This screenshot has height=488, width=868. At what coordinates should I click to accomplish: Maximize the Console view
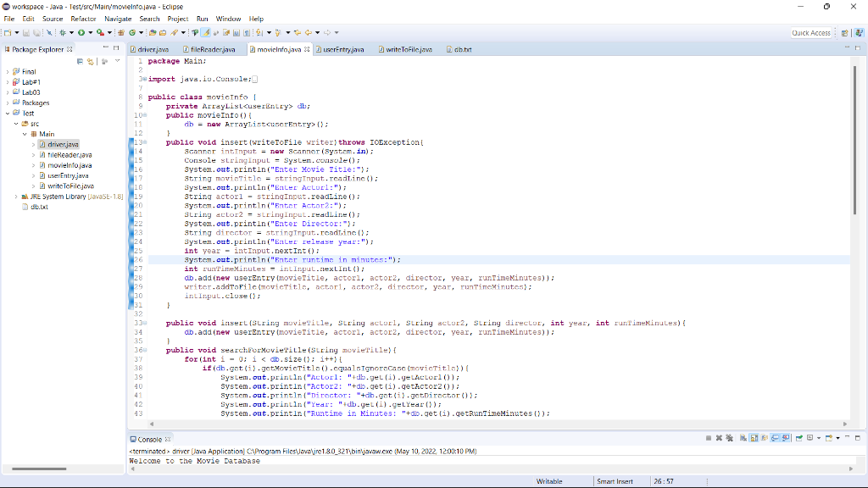coord(858,438)
